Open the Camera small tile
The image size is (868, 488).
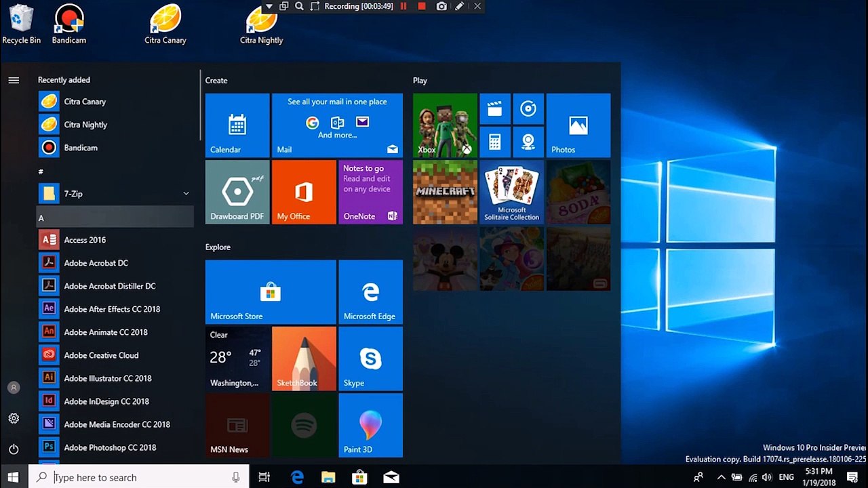(528, 142)
